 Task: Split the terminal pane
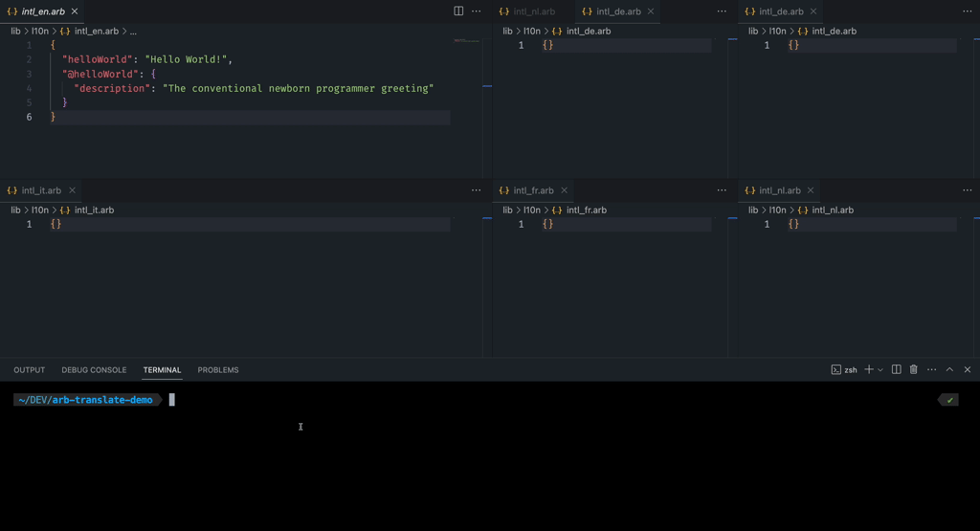[896, 370]
